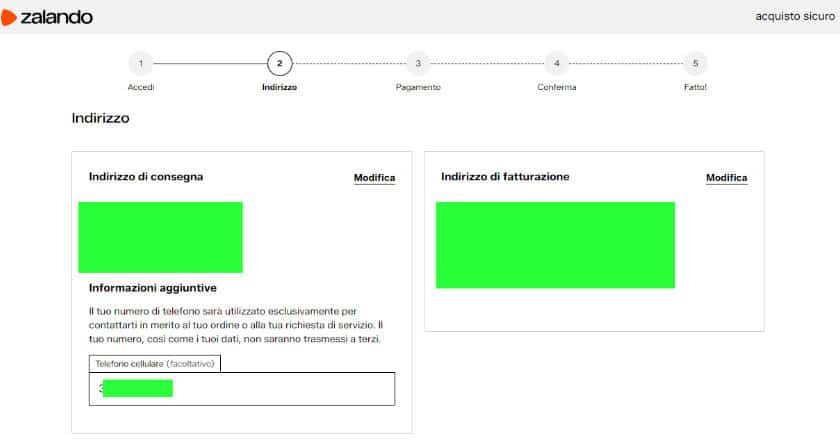Click the 'Pagamento' step label
The width and height of the screenshot is (840, 440).
(x=418, y=87)
